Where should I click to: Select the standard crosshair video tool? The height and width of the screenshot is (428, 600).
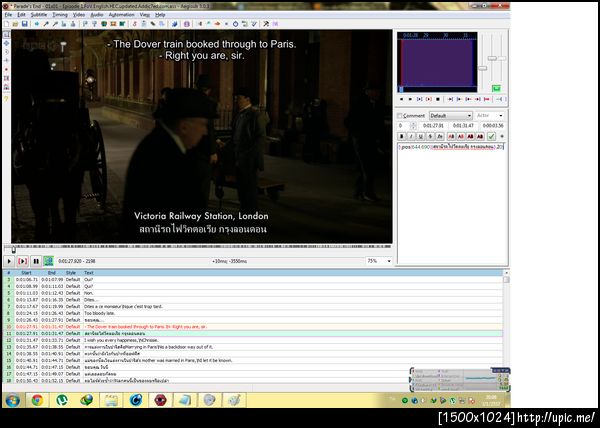7,34
